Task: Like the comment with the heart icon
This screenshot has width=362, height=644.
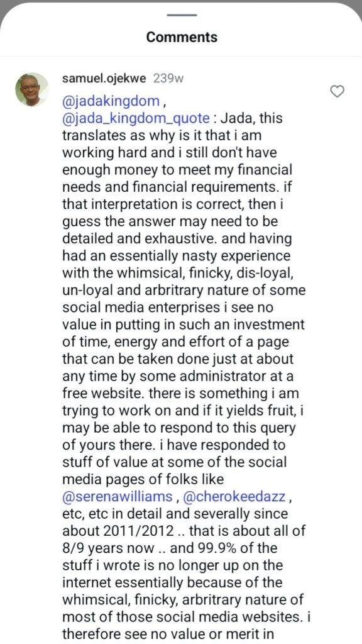Action: point(337,92)
